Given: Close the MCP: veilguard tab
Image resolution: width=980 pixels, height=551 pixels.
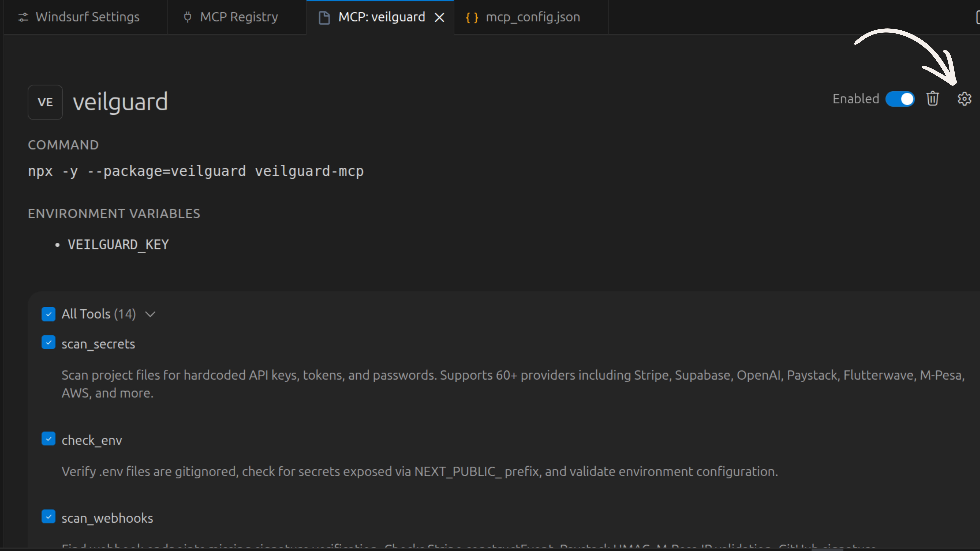Looking at the screenshot, I should 439,17.
